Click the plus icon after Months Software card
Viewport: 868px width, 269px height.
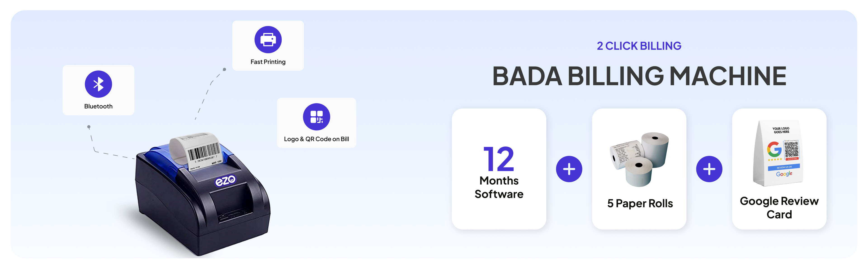pos(569,169)
